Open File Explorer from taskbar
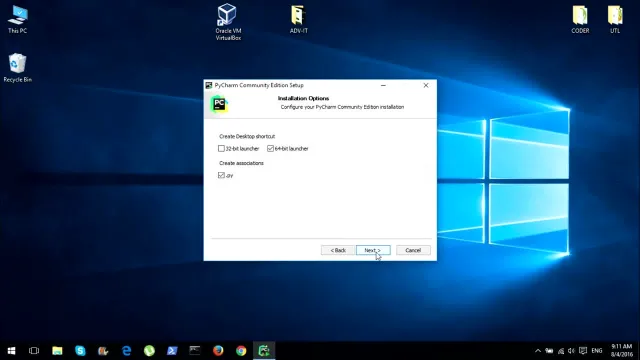This screenshot has width=640, height=360. pos(57,351)
